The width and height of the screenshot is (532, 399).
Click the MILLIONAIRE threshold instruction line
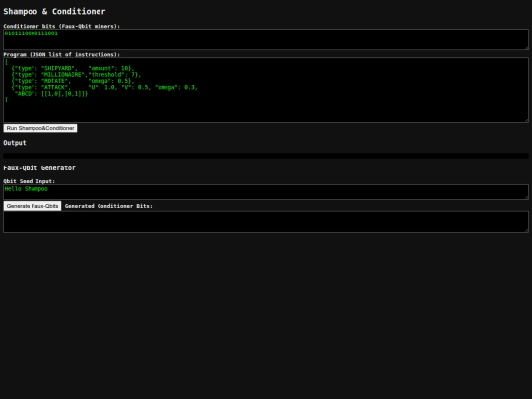click(76, 75)
